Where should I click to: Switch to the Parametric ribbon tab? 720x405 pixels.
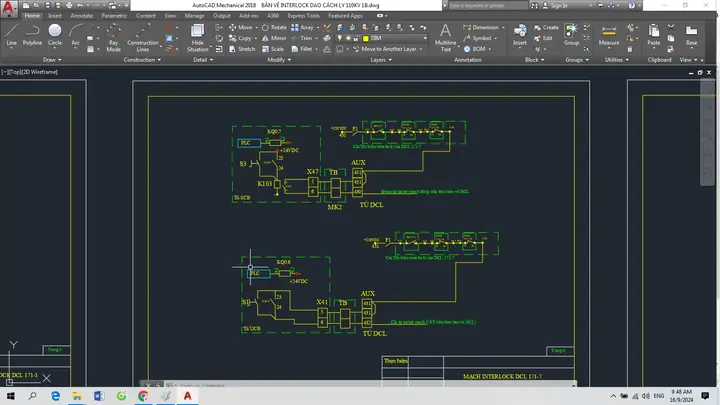tap(114, 16)
